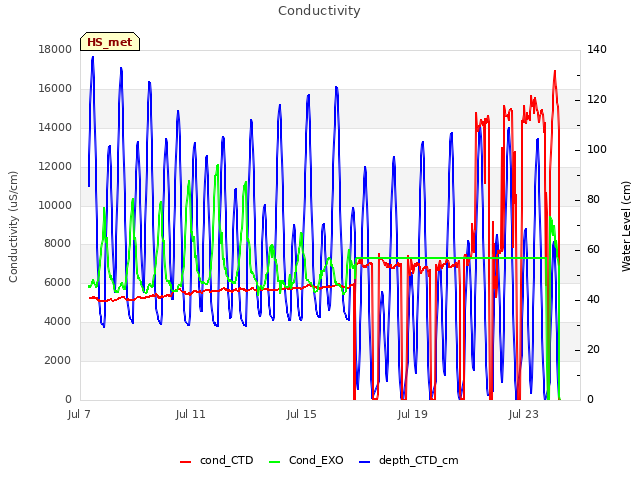Click the 8000 left axis label
The height and width of the screenshot is (480, 640).
tap(58, 244)
